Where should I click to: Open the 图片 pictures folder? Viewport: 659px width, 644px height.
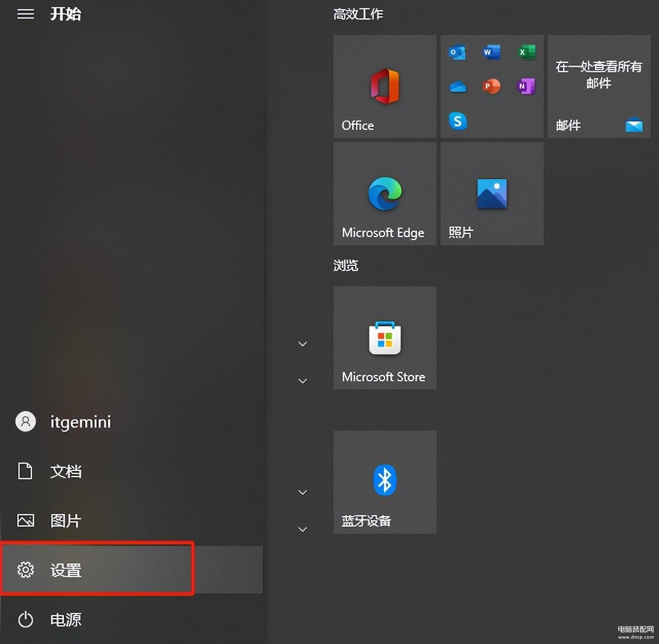coord(131,520)
